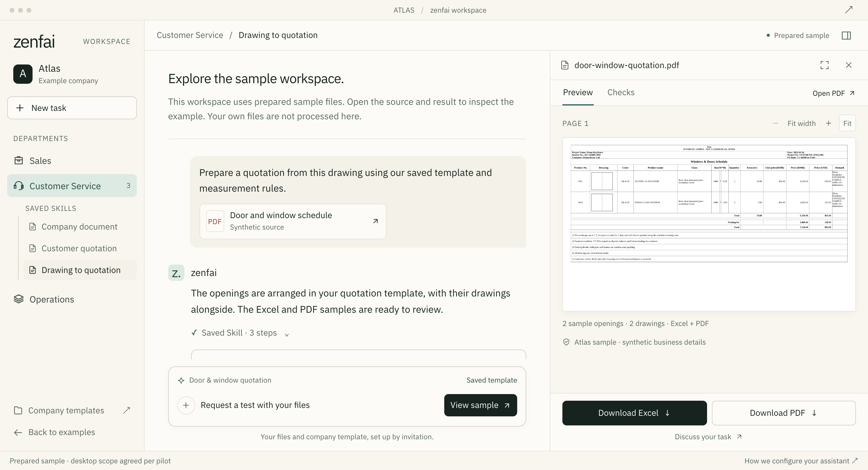
Task: Click Request a test with your files
Action: click(255, 405)
